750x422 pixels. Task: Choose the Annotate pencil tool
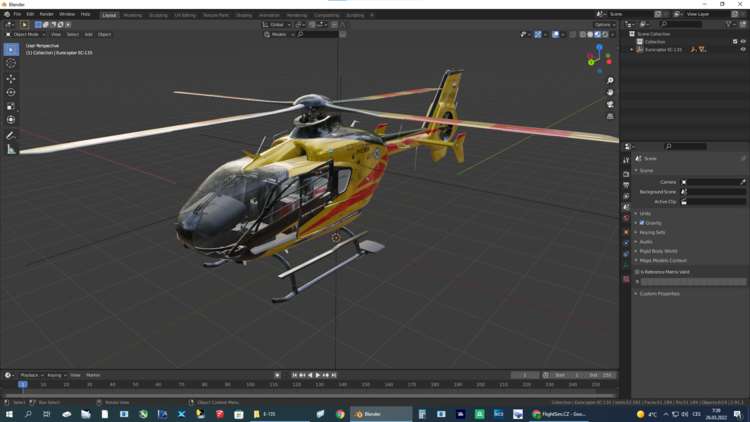coord(11,135)
